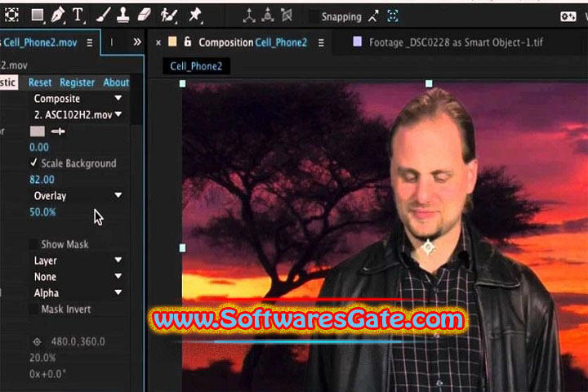Select the Rectangle shape tool
Viewport: 588px width, 392px height.
[x=37, y=16]
